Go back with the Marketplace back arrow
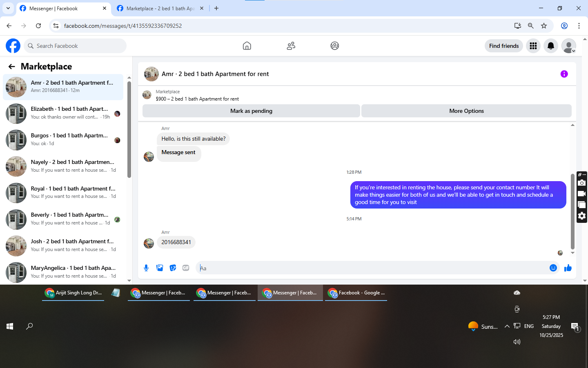588x368 pixels. 12,66
